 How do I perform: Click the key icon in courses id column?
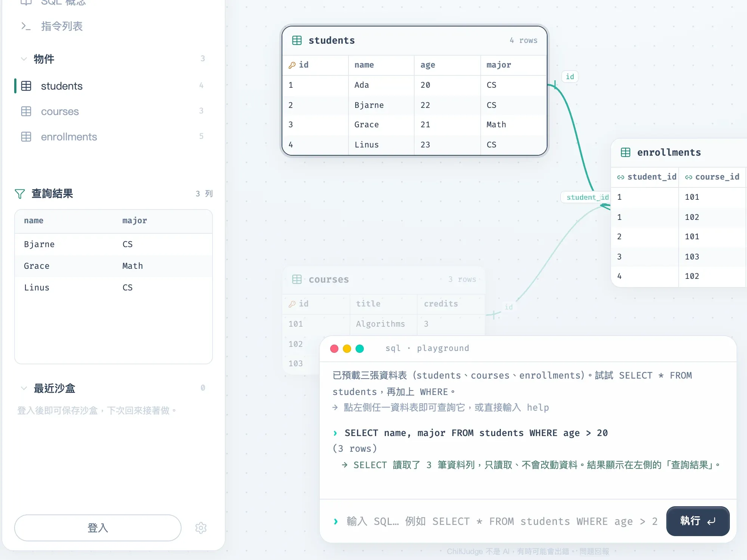click(292, 304)
